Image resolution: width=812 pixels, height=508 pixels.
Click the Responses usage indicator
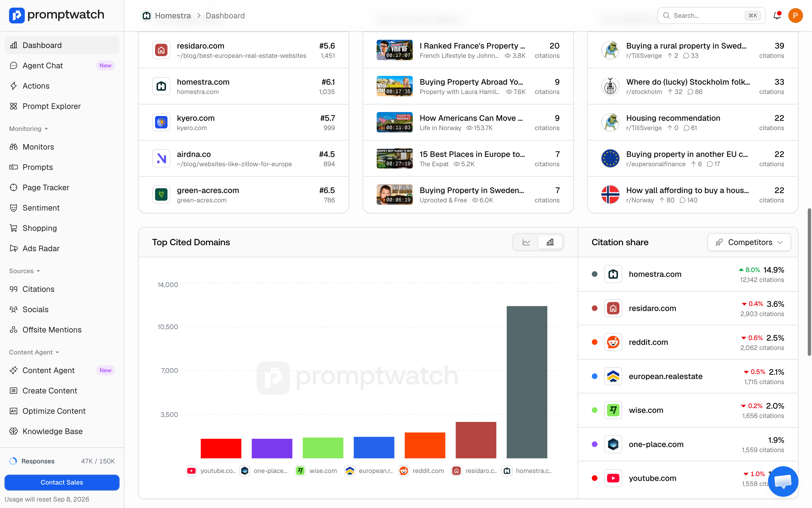pos(62,461)
